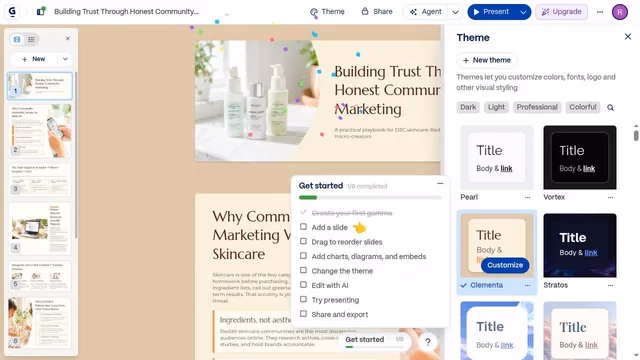The width and height of the screenshot is (640, 360).
Task: Click the Get started progress bar
Action: 370,198
